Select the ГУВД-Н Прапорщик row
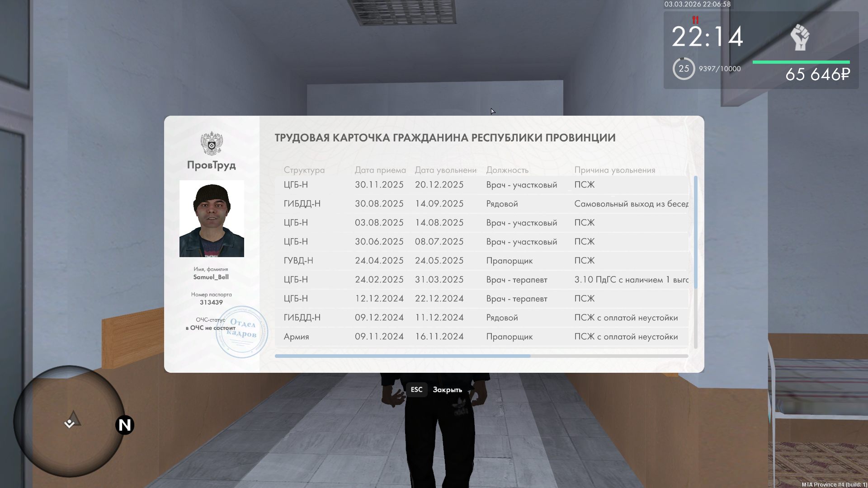The image size is (868, 488). point(481,261)
